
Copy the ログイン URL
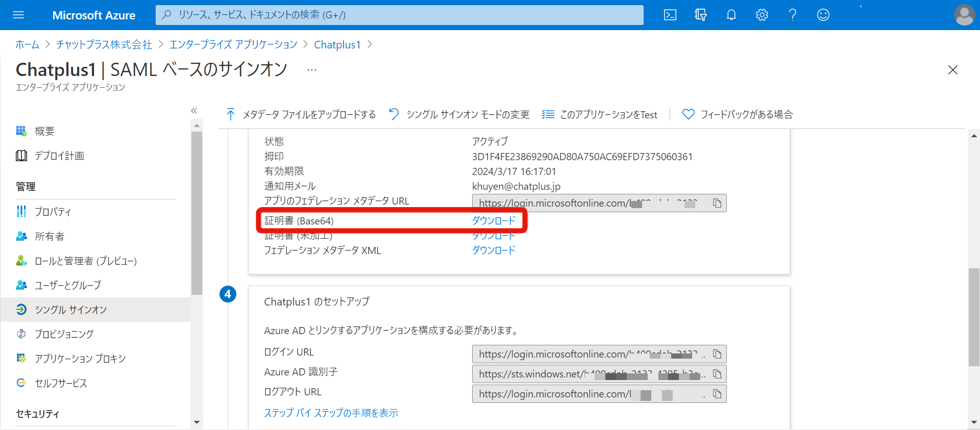point(717,354)
